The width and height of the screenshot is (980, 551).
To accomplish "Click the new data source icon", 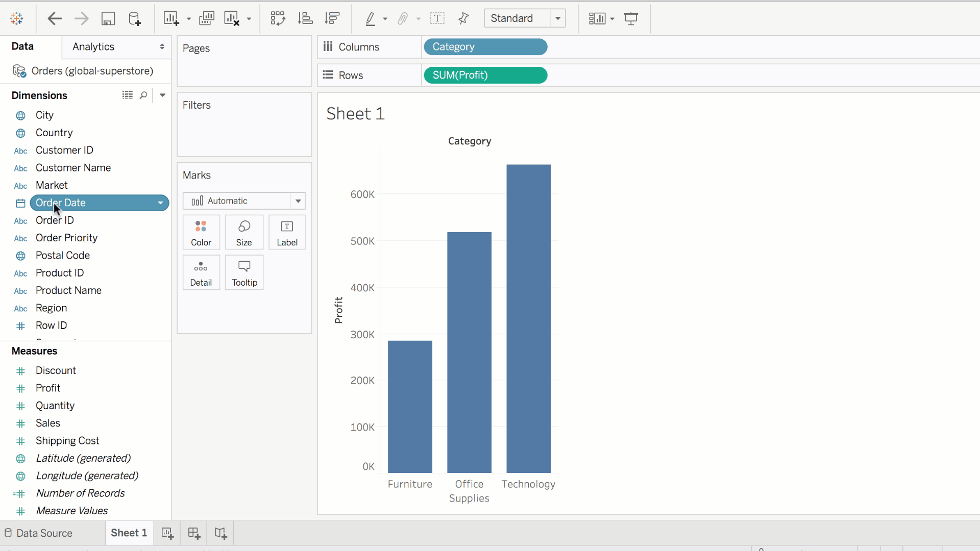I will tap(135, 19).
